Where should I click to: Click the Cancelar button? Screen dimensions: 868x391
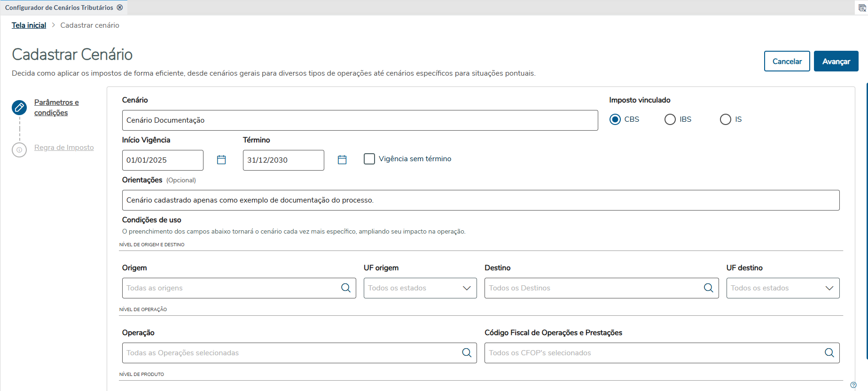click(x=787, y=61)
